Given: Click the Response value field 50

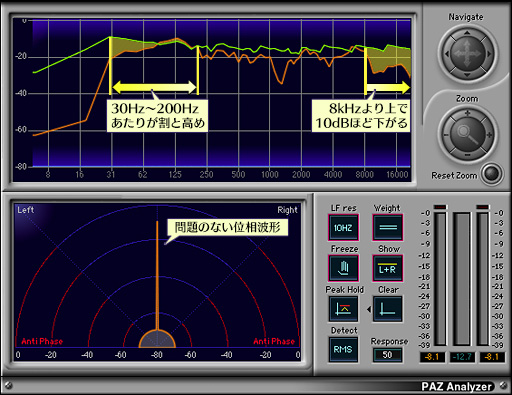Looking at the screenshot, I should [x=387, y=355].
